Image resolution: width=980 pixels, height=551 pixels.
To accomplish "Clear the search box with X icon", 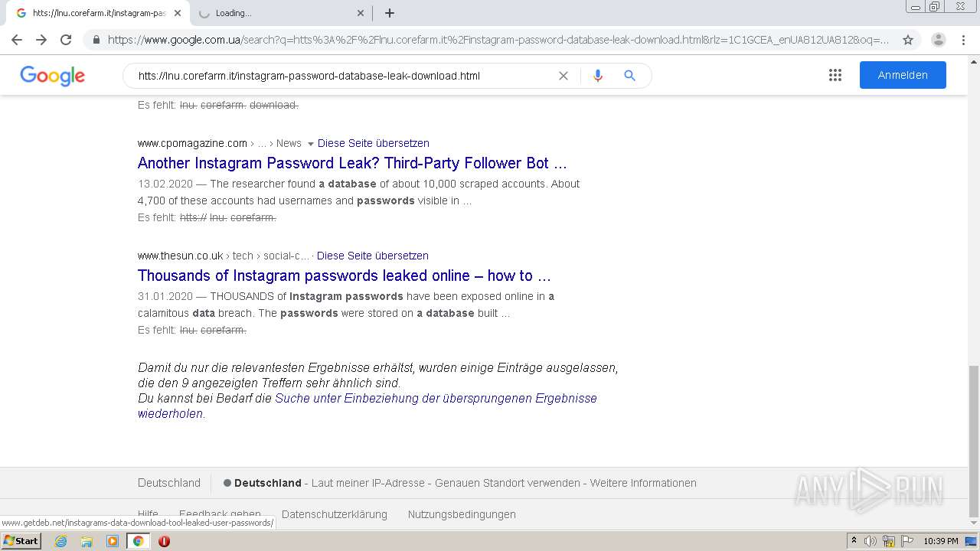I will coord(563,76).
